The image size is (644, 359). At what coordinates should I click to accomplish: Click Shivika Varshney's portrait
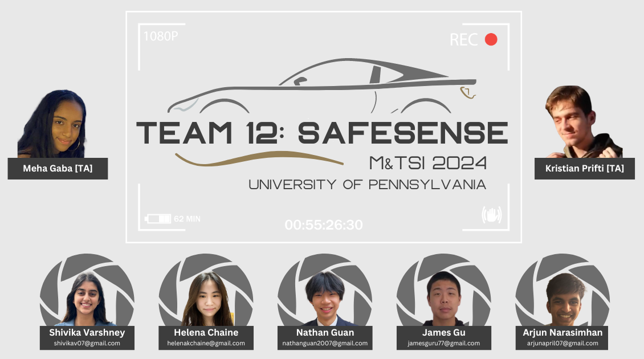click(x=87, y=299)
